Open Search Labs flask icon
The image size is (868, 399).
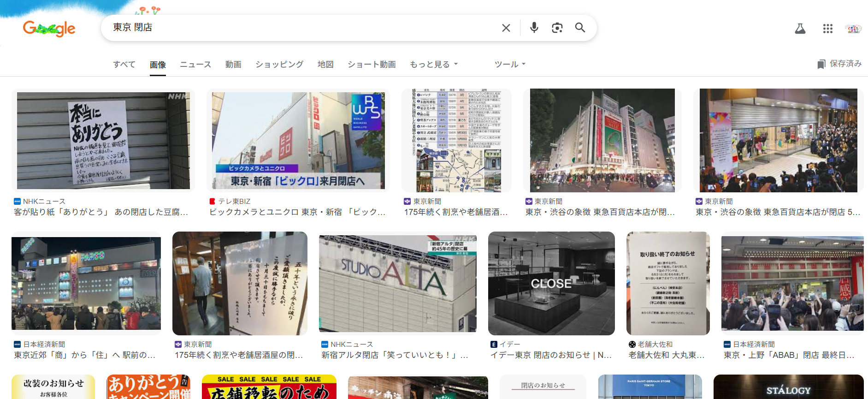coord(800,29)
